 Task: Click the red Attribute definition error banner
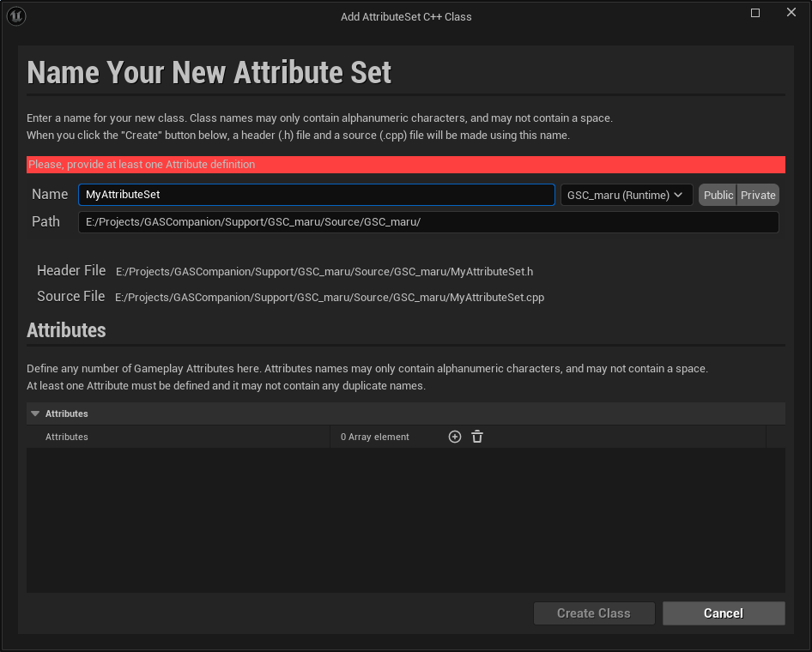[x=405, y=164]
